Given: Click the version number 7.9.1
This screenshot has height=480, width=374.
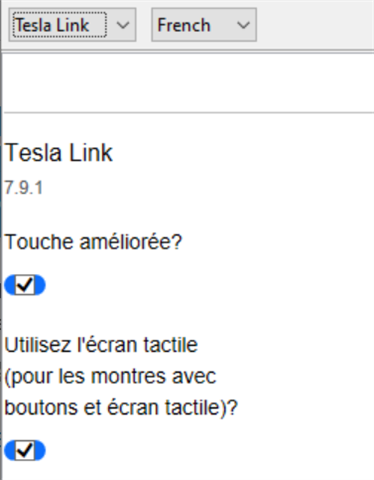Looking at the screenshot, I should pyautogui.click(x=24, y=188).
